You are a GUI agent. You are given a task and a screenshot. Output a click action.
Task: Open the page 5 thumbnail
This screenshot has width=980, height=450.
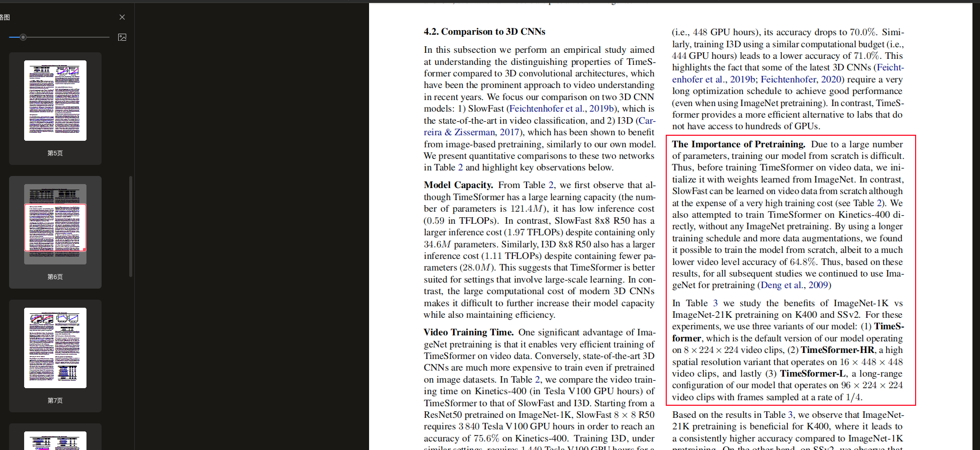(x=55, y=101)
